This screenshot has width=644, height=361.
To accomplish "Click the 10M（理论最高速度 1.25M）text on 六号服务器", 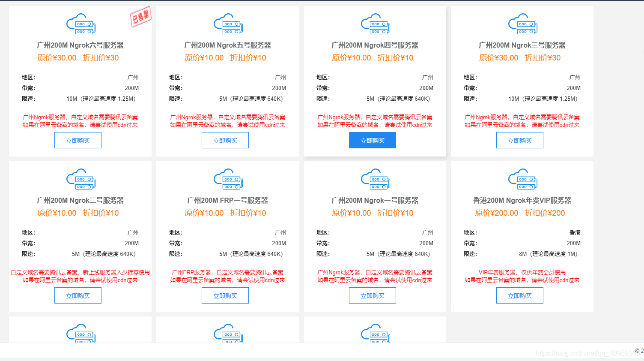I will pyautogui.click(x=101, y=99).
